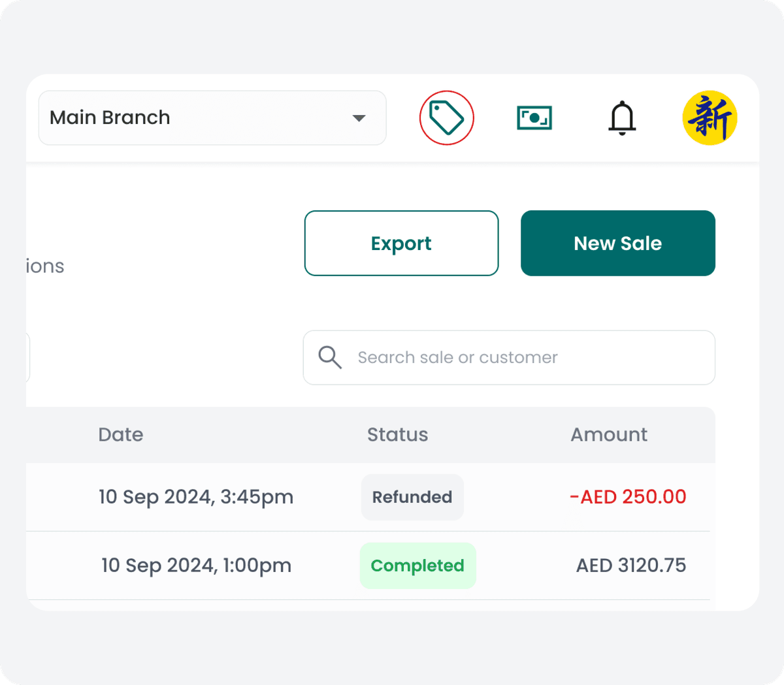This screenshot has height=685, width=784.
Task: Click the yellow profile avatar
Action: 710,118
